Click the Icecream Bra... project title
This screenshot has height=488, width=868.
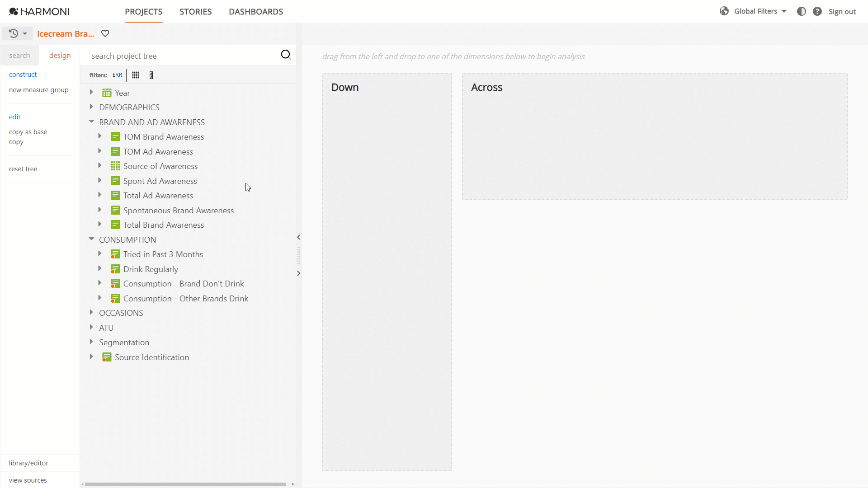click(x=66, y=34)
